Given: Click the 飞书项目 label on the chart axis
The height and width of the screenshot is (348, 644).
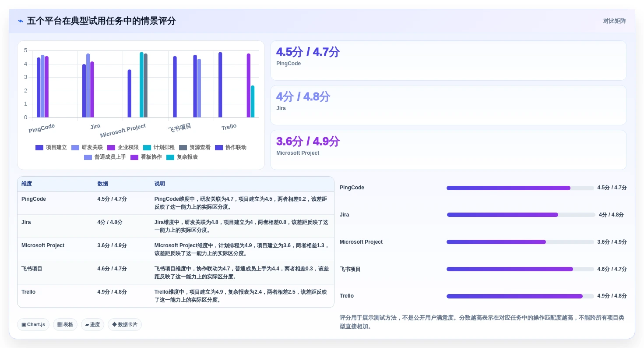Looking at the screenshot, I should 179,128.
